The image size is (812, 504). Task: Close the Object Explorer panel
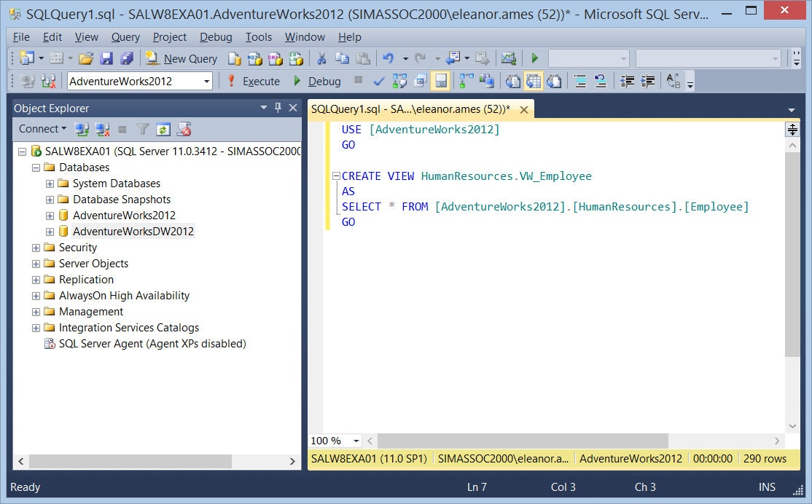293,108
